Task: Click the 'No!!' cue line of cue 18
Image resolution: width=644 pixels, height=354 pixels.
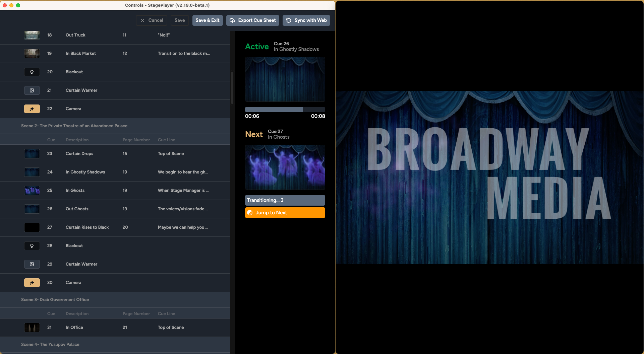Action: pyautogui.click(x=164, y=35)
